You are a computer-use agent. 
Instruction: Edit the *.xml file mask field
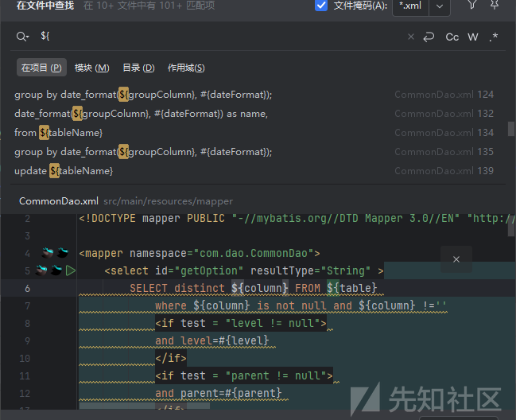coord(411,6)
